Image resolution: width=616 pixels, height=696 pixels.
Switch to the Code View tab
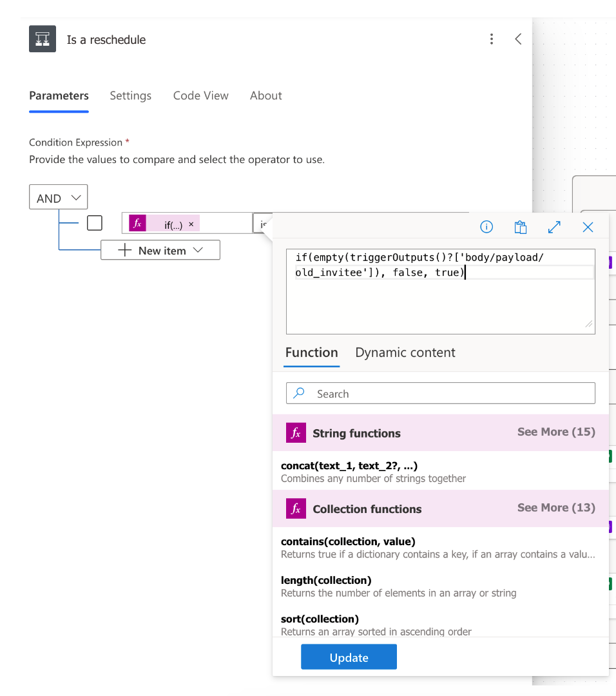200,95
